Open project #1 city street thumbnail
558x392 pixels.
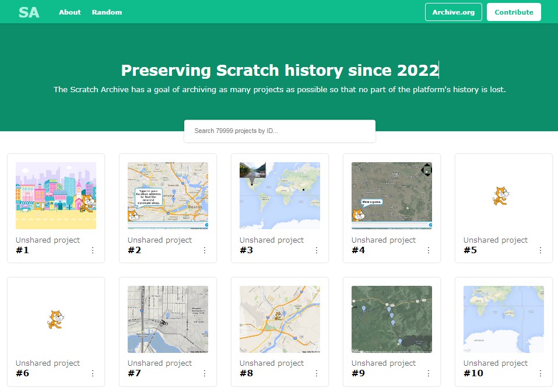click(x=56, y=195)
